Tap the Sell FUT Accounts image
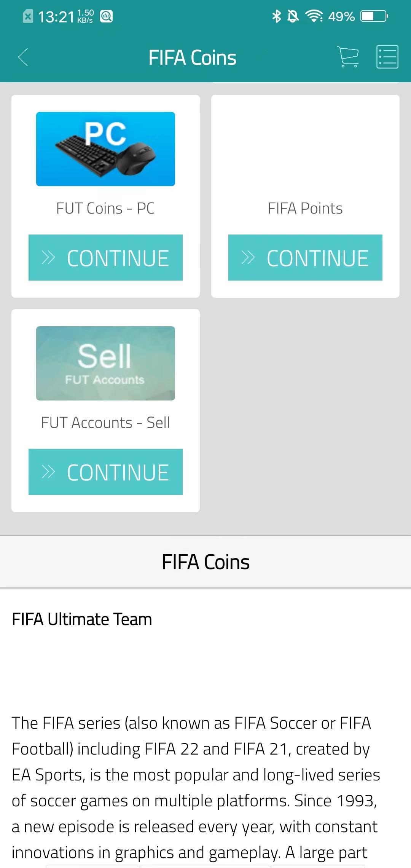This screenshot has height=868, width=411. [105, 363]
